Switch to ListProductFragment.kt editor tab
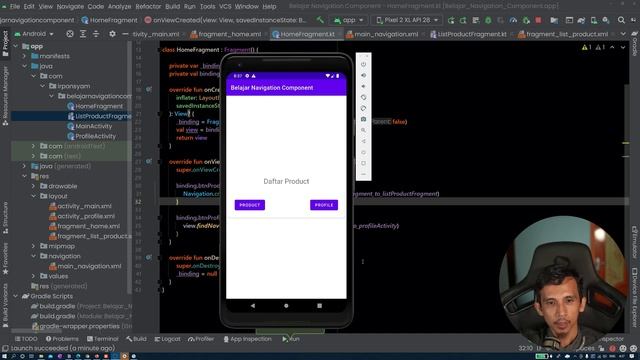The image size is (640, 360). [x=468, y=34]
